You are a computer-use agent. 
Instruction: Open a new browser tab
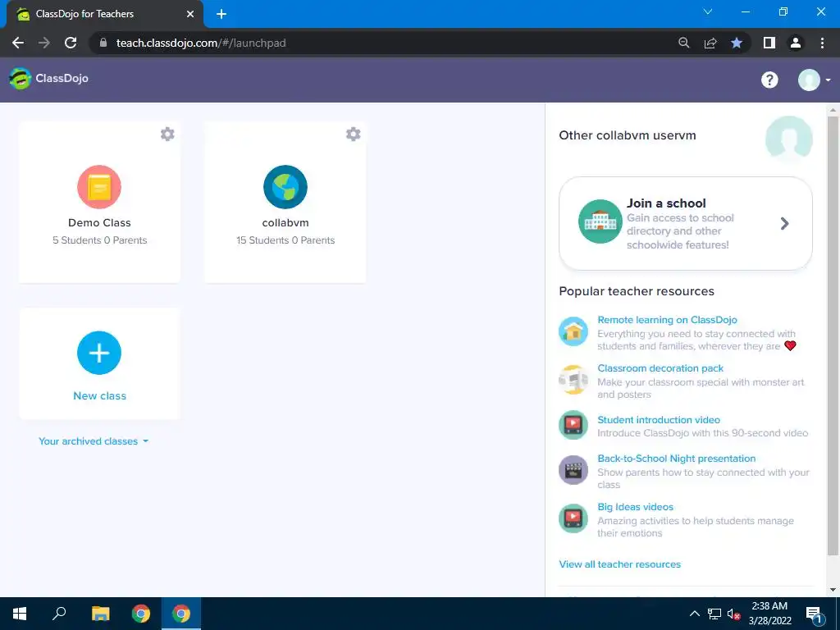coord(221,14)
